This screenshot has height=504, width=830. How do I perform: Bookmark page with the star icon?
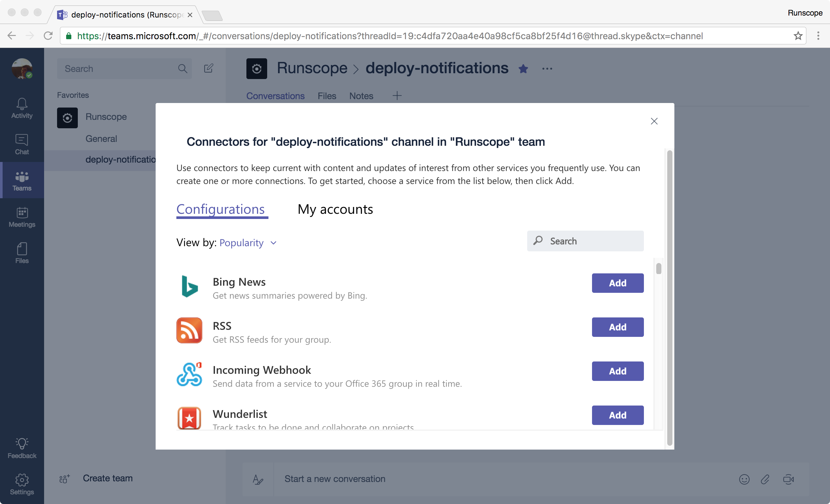point(798,36)
